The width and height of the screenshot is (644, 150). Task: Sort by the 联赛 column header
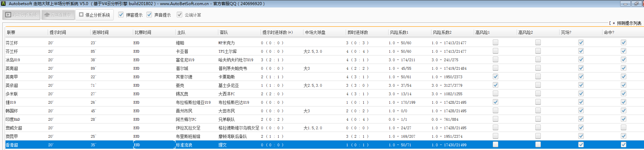11,32
